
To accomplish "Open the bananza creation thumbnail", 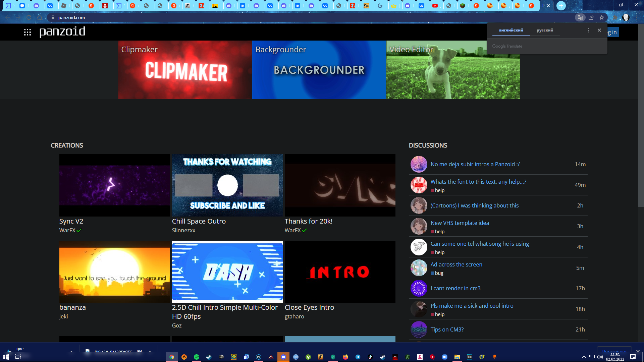I will pos(115,271).
